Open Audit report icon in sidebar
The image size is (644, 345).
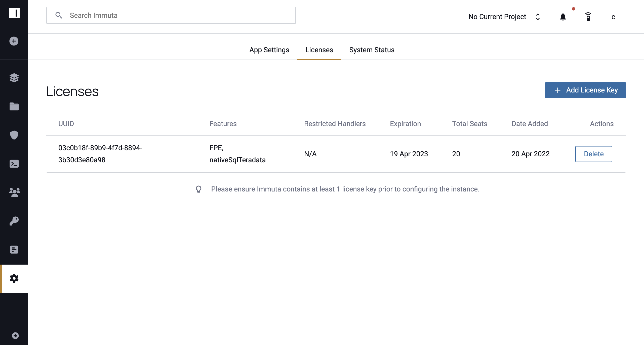click(14, 250)
